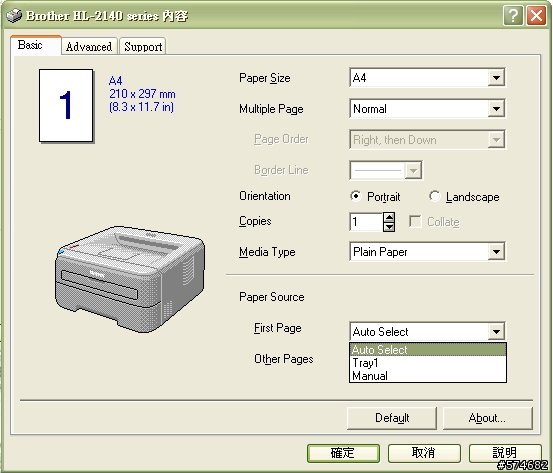The width and height of the screenshot is (553, 473).
Task: Open the Multiple Page dropdown arrow
Action: click(x=496, y=109)
